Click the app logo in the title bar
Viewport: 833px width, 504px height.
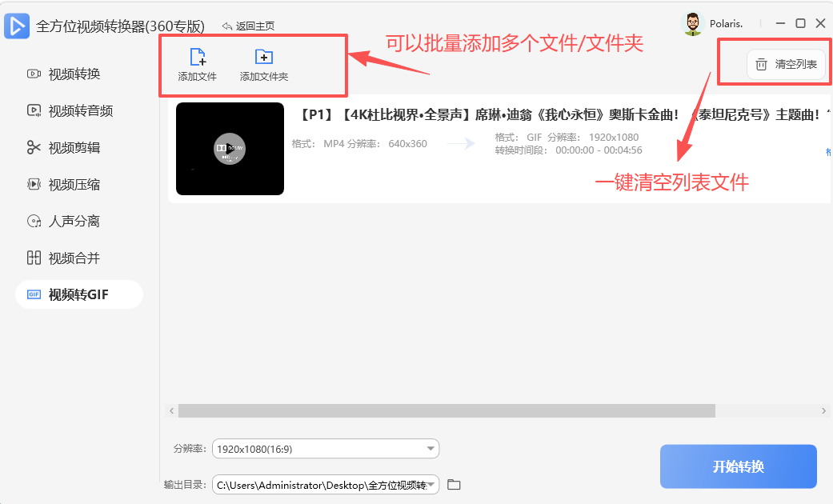point(17,26)
